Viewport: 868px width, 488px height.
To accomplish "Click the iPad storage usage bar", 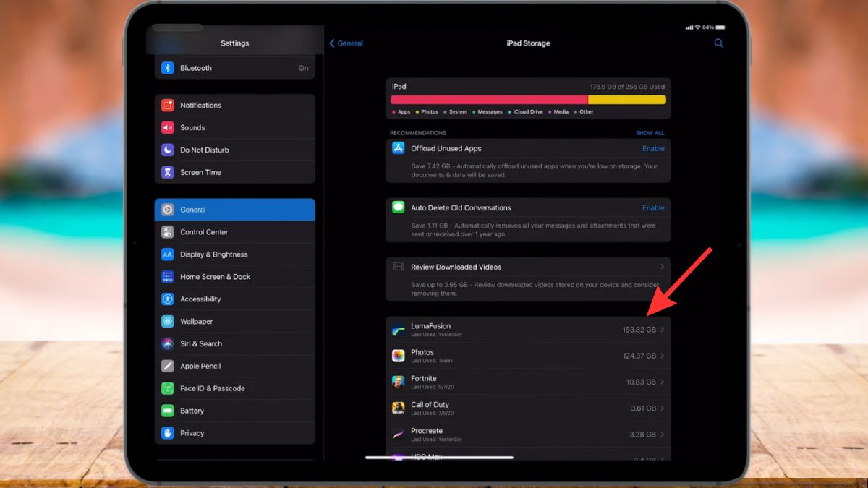I will 528,99.
